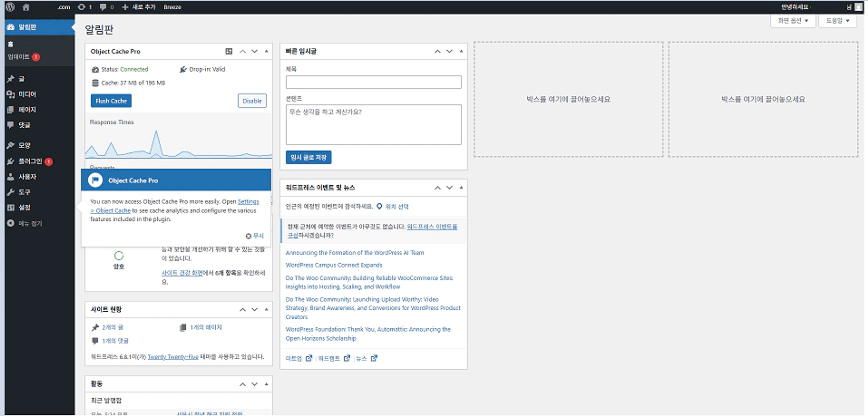Click 새로 추가 in the admin bar
Screen dimensions: 868x416
pyautogui.click(x=139, y=7)
